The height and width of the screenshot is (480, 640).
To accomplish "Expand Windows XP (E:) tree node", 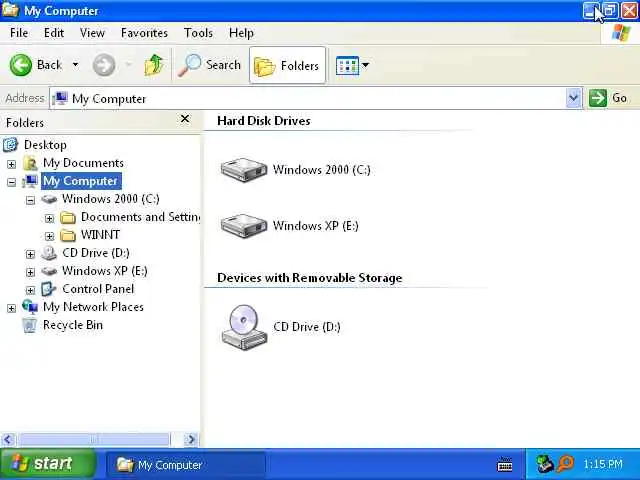I will pyautogui.click(x=30, y=272).
